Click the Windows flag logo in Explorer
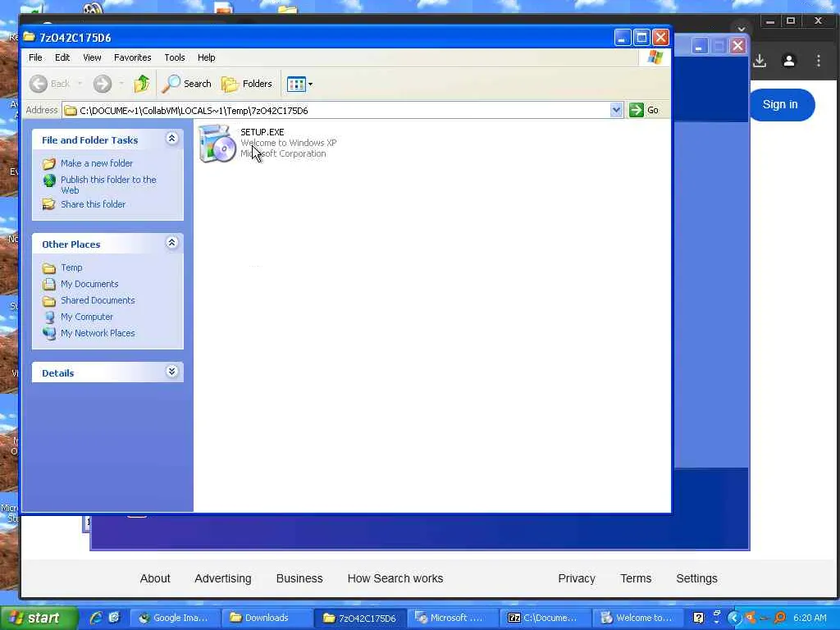The height and width of the screenshot is (630, 840). click(655, 57)
